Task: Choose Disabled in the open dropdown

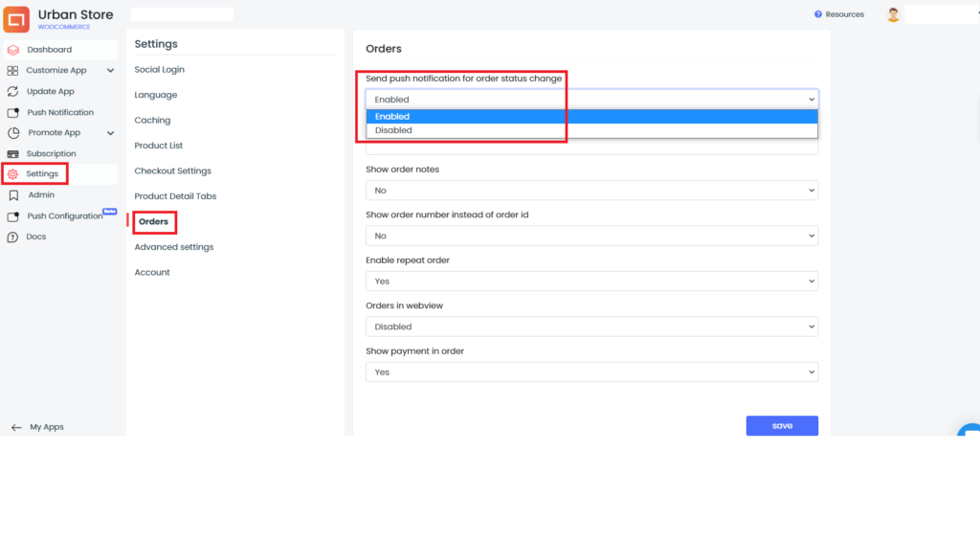Action: 591,130
